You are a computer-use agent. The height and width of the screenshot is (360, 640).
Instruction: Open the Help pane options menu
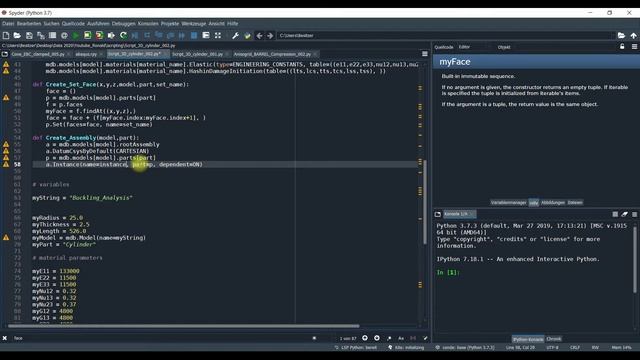click(634, 47)
